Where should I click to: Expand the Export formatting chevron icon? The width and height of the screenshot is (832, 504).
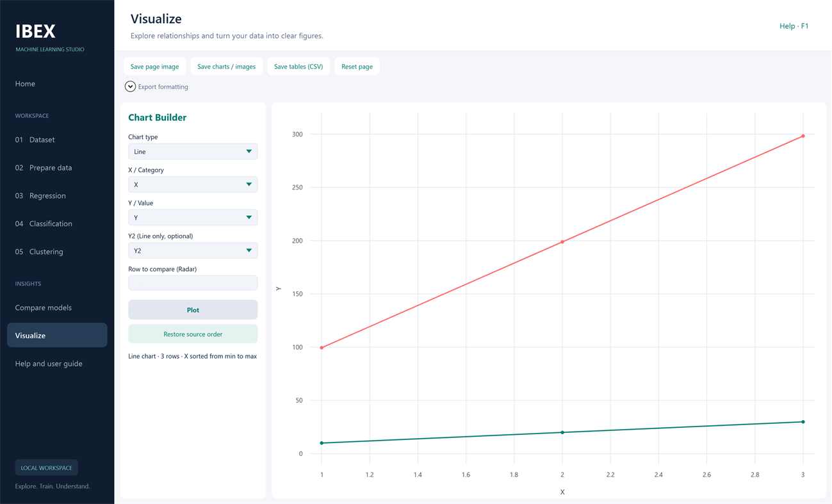coord(130,86)
